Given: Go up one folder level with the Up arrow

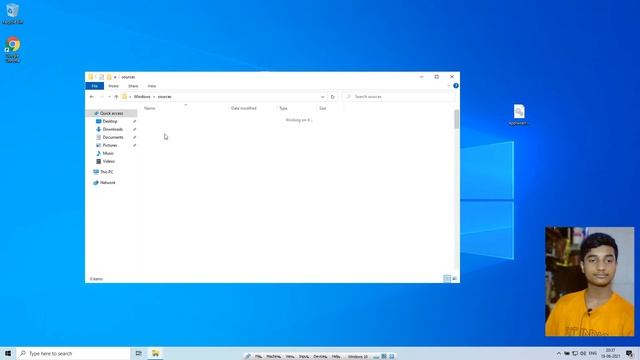Looking at the screenshot, I should [x=116, y=97].
